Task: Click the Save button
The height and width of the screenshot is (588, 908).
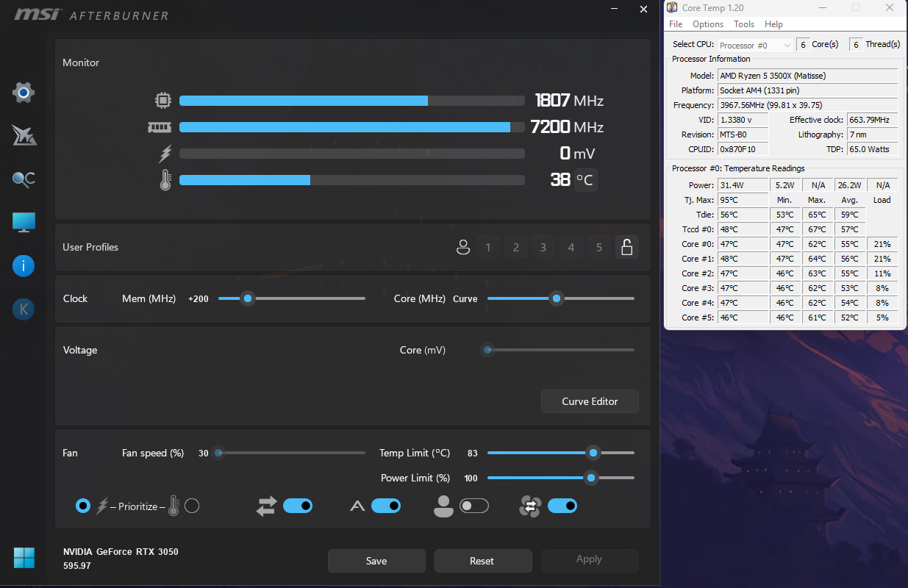Action: [376, 561]
